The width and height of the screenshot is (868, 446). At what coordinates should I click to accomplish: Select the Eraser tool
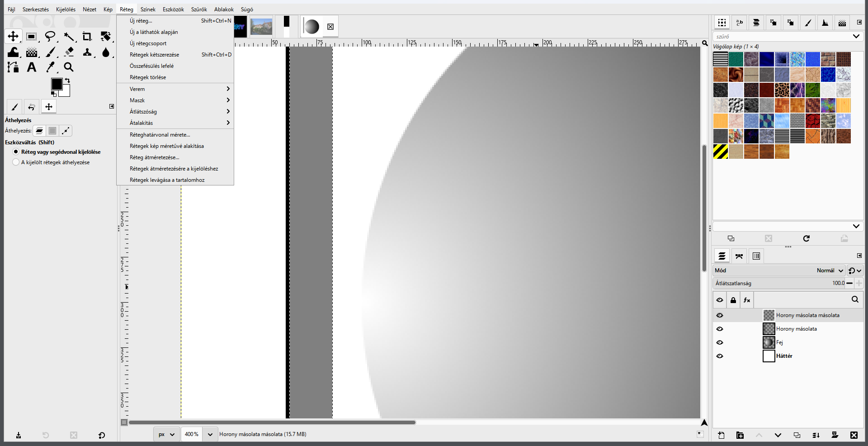(69, 52)
